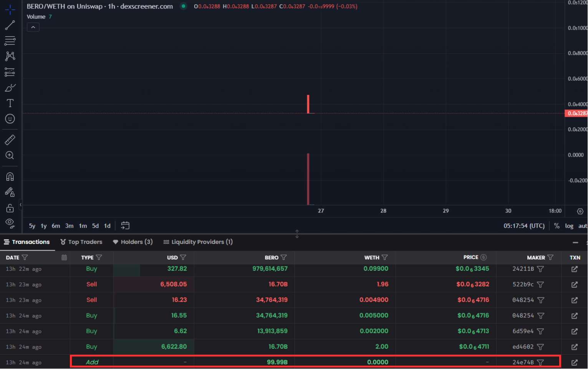The image size is (588, 369).
Task: Switch to the Transactions tab
Action: [27, 242]
